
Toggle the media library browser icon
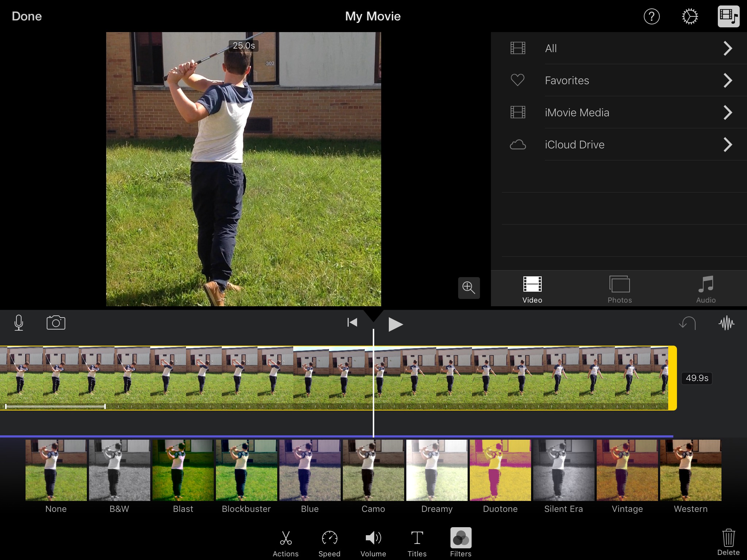coord(728,16)
